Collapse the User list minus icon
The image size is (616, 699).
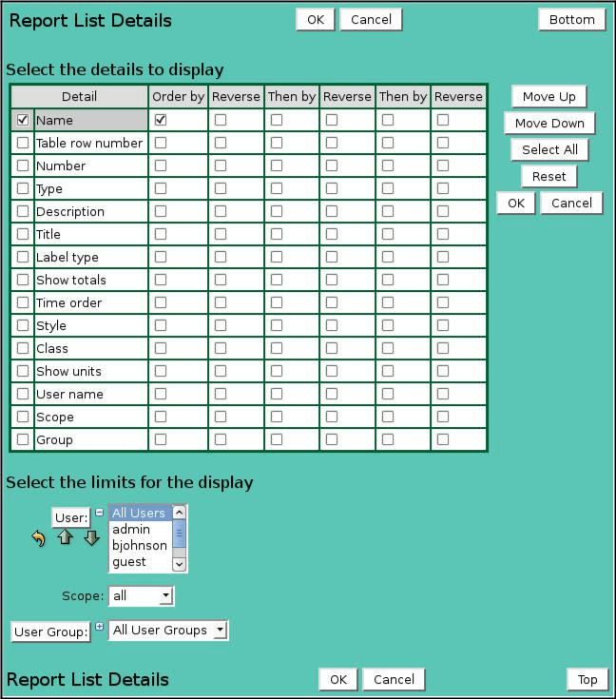100,513
